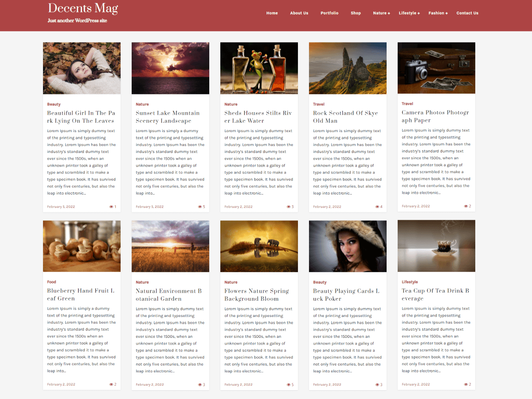The width and height of the screenshot is (532, 399).
Task: Select Home in the navigation menu
Action: (272, 13)
